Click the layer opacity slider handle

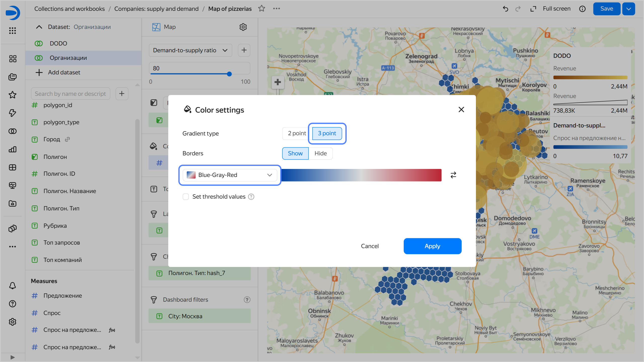(x=229, y=74)
